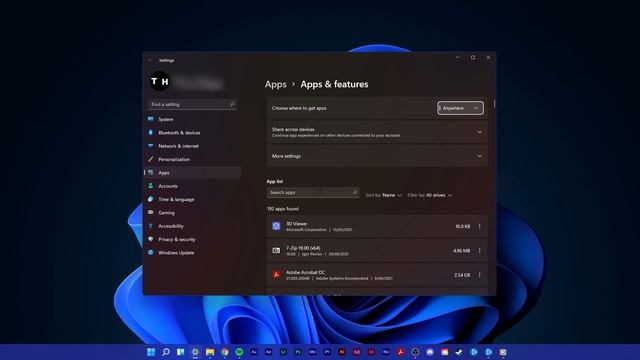Open the Windows Start menu
640x360 pixels.
pyautogui.click(x=151, y=352)
